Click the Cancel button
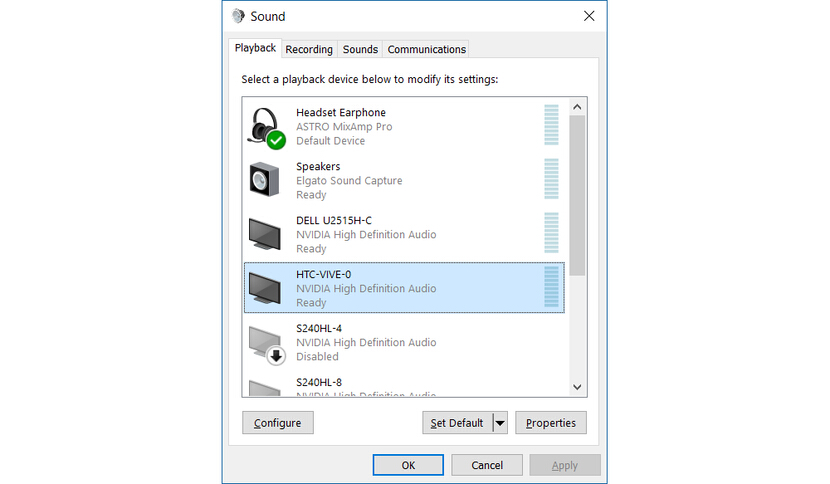The image size is (830, 484). 487,465
